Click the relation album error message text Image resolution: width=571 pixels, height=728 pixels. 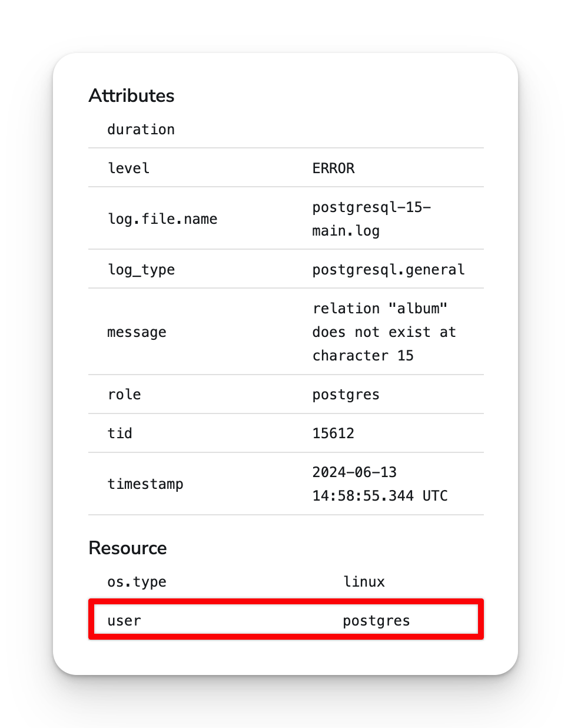(x=383, y=332)
